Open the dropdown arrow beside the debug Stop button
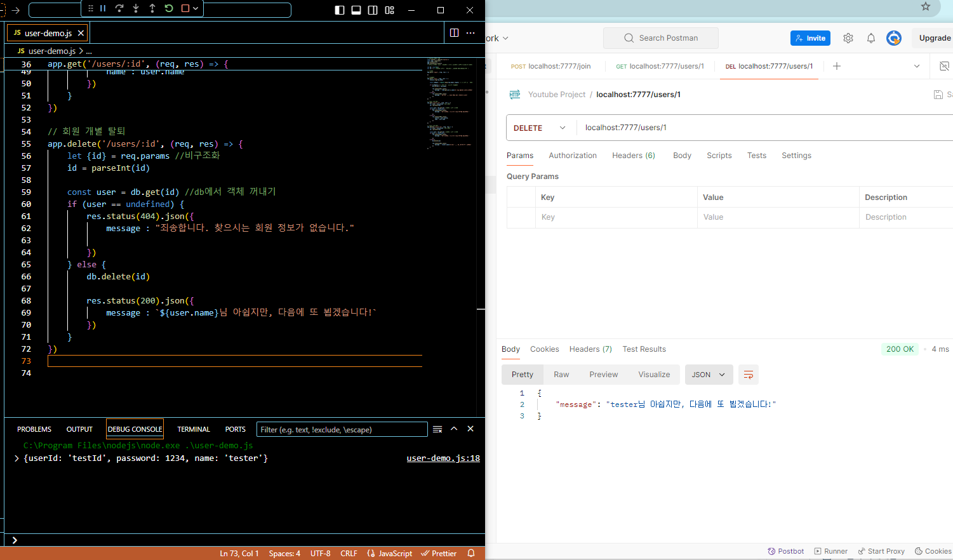The width and height of the screenshot is (953, 560). pyautogui.click(x=196, y=8)
